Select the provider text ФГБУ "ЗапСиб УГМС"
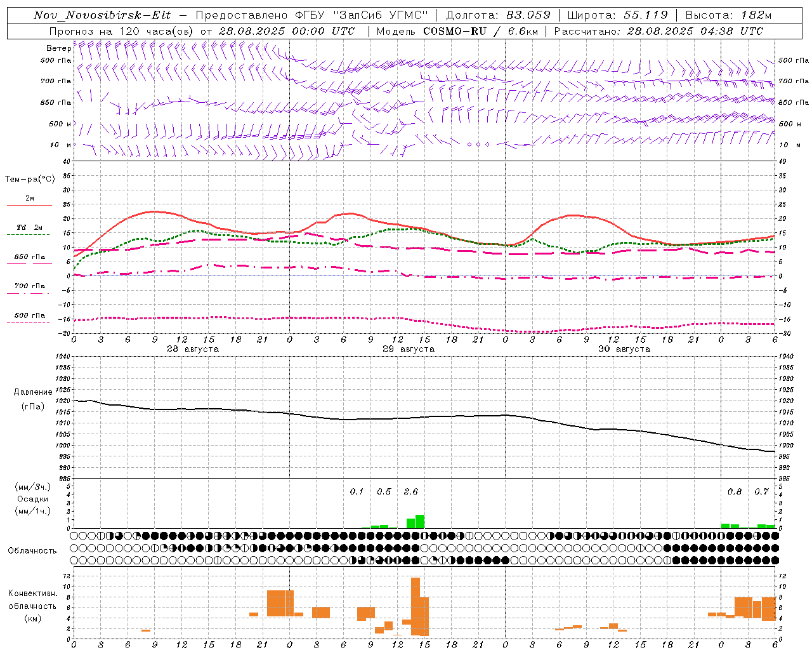This screenshot has height=650, width=812. click(362, 15)
